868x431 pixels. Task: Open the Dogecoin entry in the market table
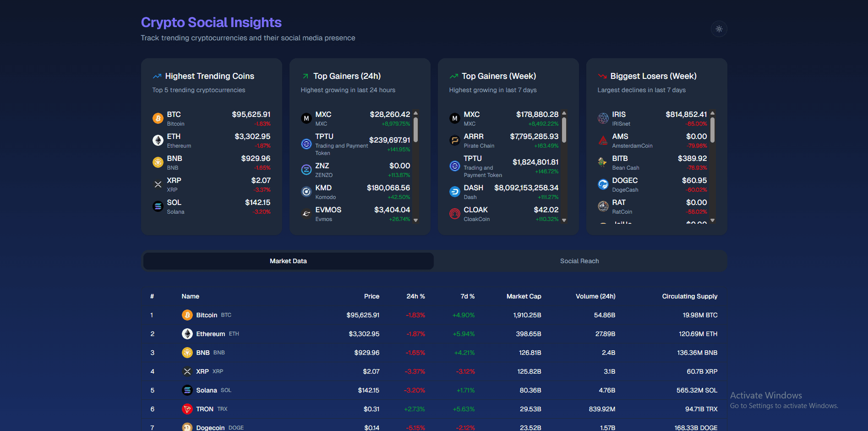[212, 427]
